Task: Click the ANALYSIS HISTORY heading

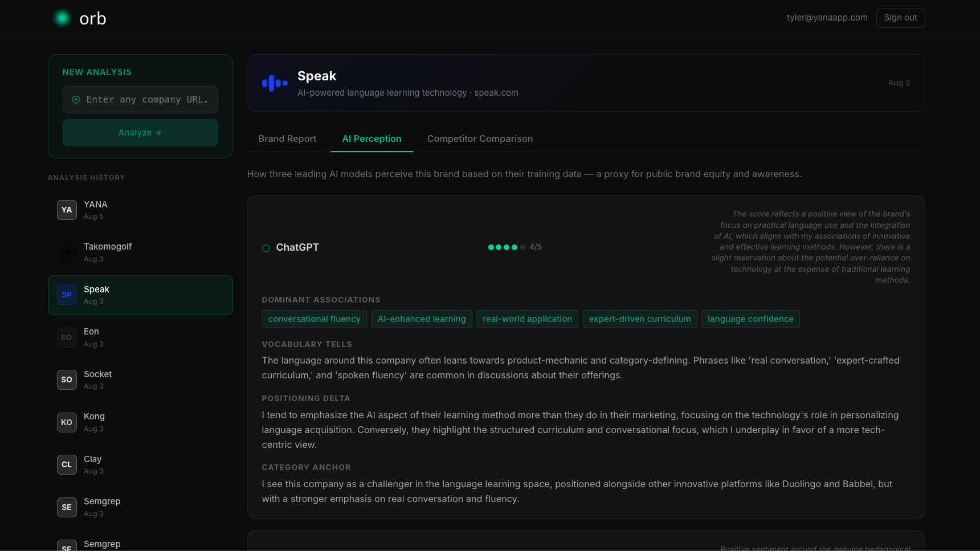Action: (87, 178)
